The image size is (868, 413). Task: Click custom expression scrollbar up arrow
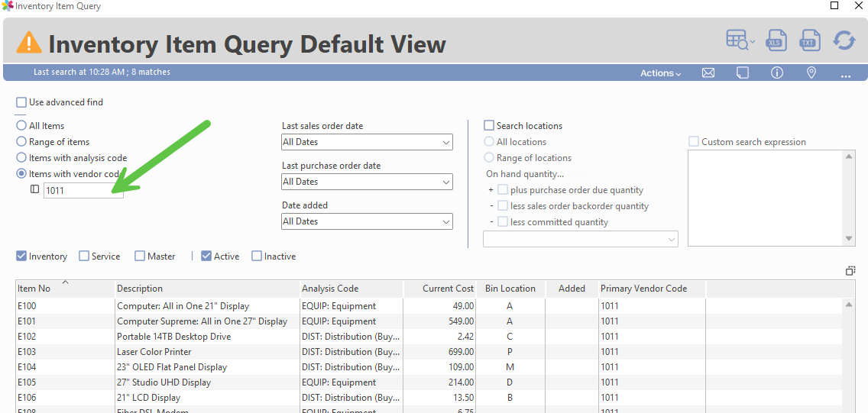tap(850, 157)
